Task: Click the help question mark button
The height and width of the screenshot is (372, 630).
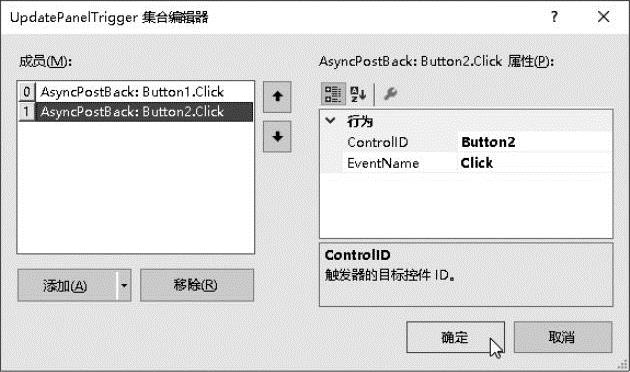Action: 554,17
